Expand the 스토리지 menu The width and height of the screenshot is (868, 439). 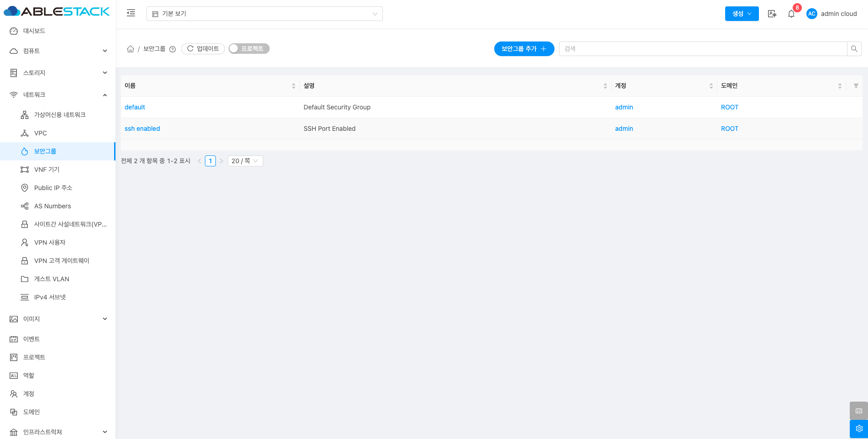pyautogui.click(x=58, y=73)
